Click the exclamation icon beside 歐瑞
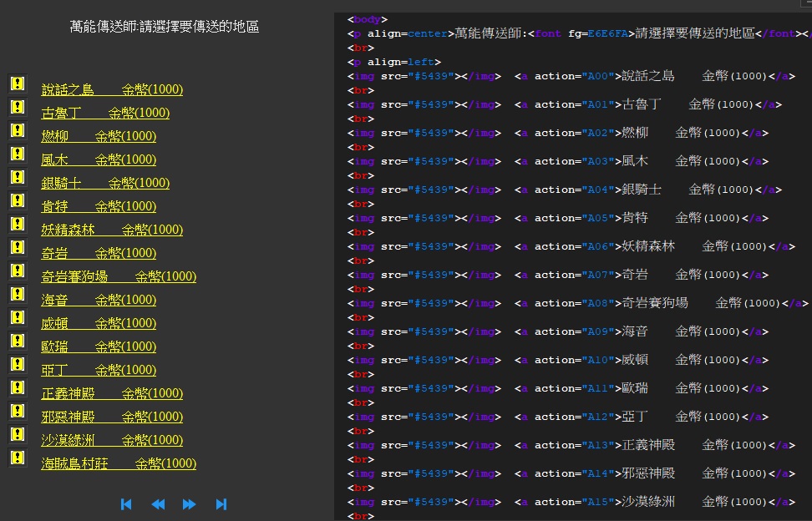 [18, 341]
